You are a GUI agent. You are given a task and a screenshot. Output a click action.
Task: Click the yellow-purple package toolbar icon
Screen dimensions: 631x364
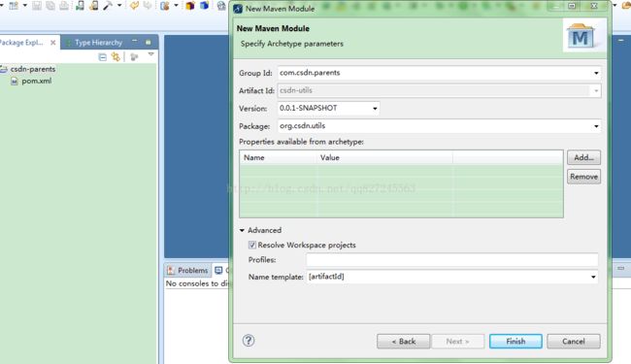pyautogui.click(x=190, y=6)
